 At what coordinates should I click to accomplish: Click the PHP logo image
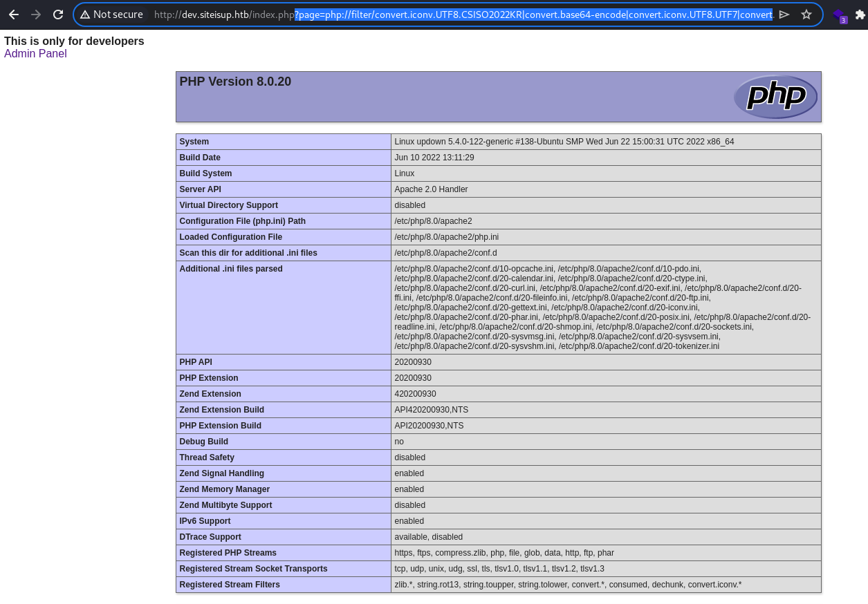pos(775,97)
